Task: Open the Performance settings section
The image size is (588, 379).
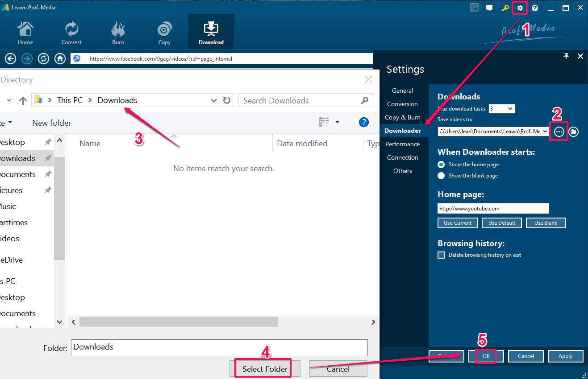Action: 402,144
